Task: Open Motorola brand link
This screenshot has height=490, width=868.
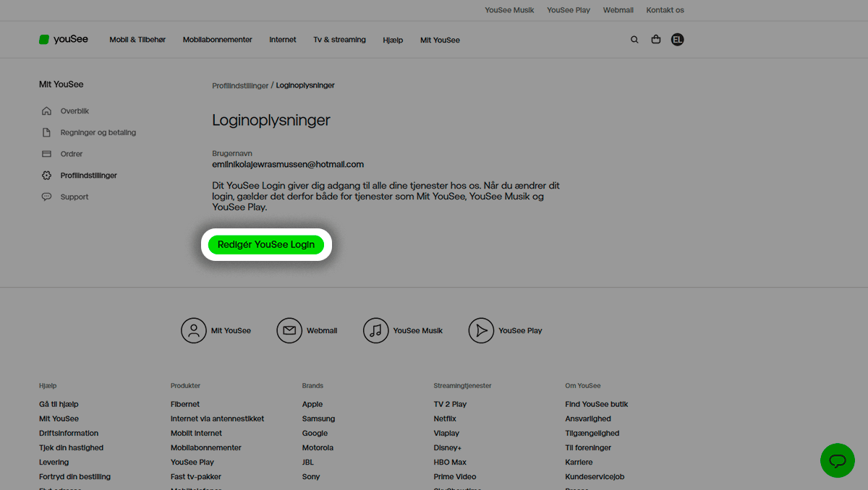Action: 318,447
